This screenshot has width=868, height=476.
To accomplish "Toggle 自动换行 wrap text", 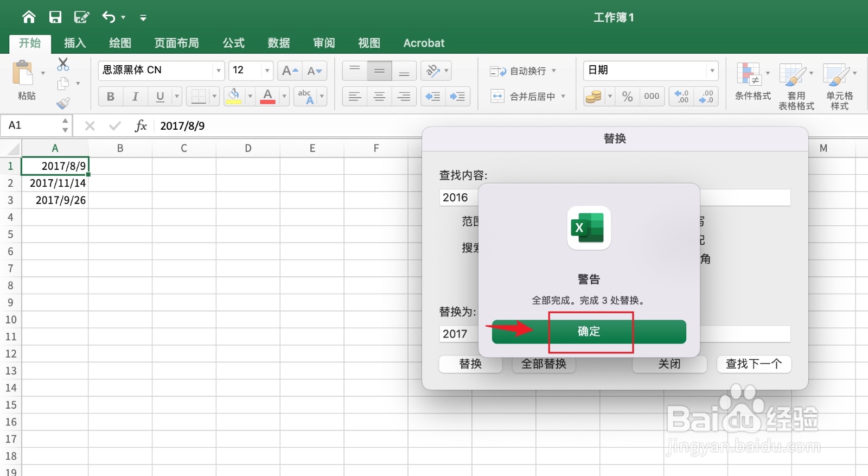I will click(518, 71).
